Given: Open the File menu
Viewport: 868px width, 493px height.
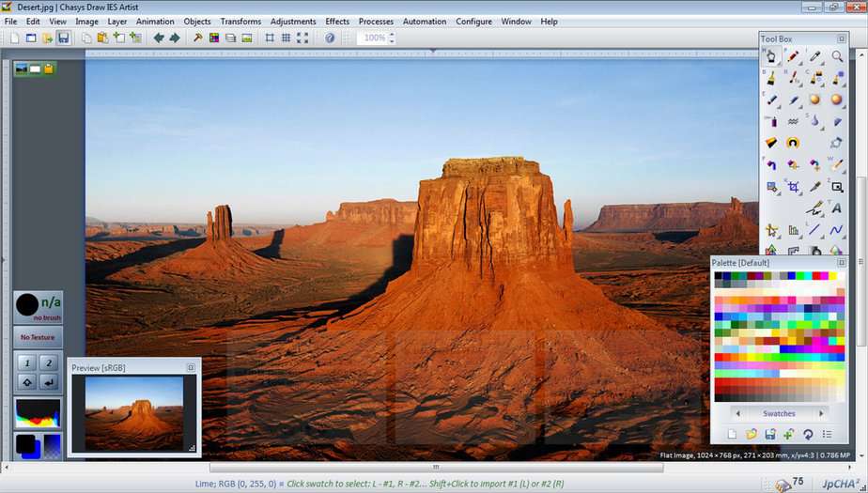Looking at the screenshot, I should pos(10,21).
